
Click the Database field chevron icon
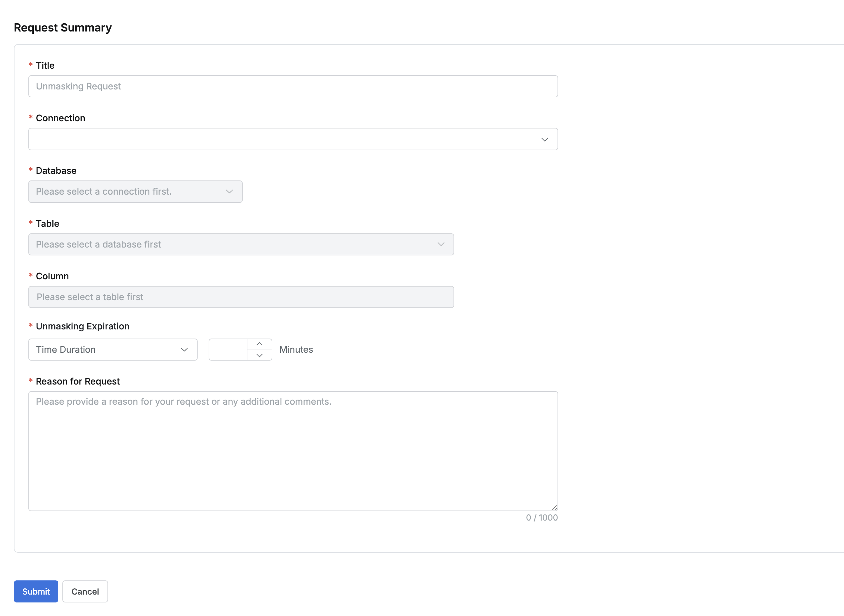click(x=229, y=192)
